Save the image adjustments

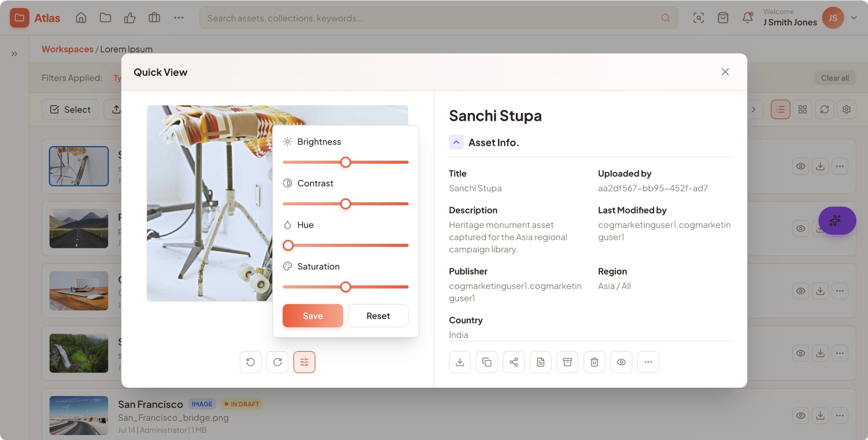313,316
